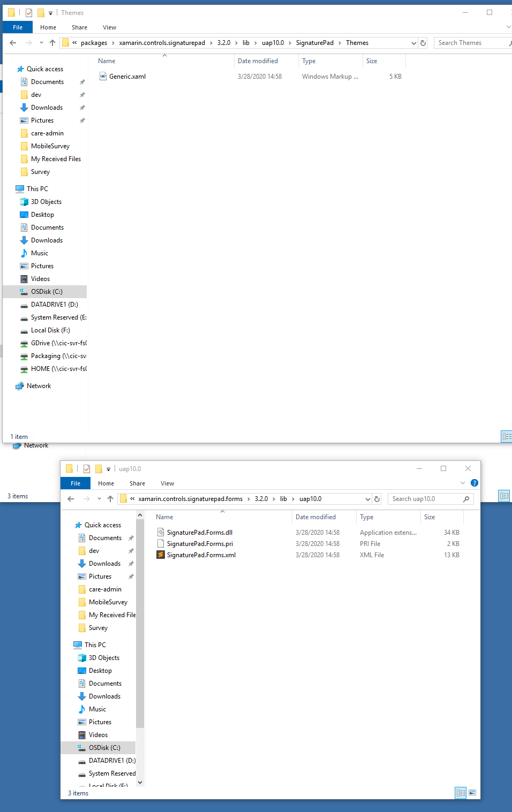The height and width of the screenshot is (812, 512).
Task: Go back in uap10.0 window
Action: tap(71, 499)
